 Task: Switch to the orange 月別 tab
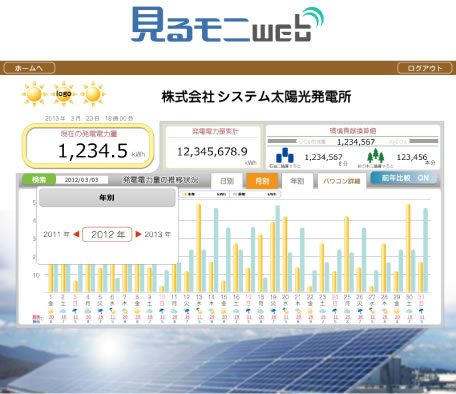point(262,181)
